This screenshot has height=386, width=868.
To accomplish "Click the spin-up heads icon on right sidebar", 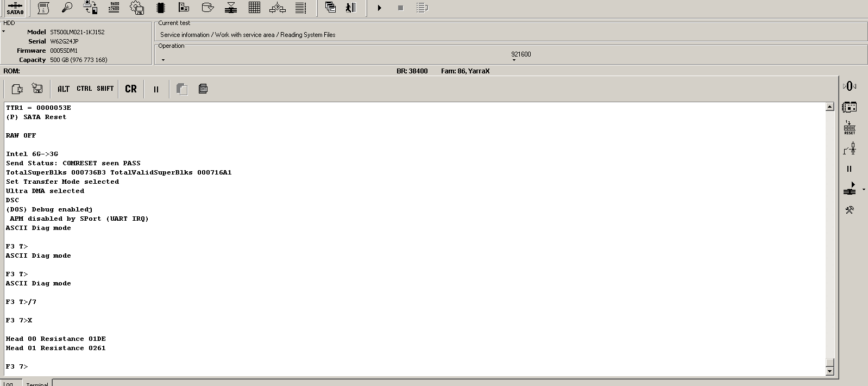I will click(850, 189).
